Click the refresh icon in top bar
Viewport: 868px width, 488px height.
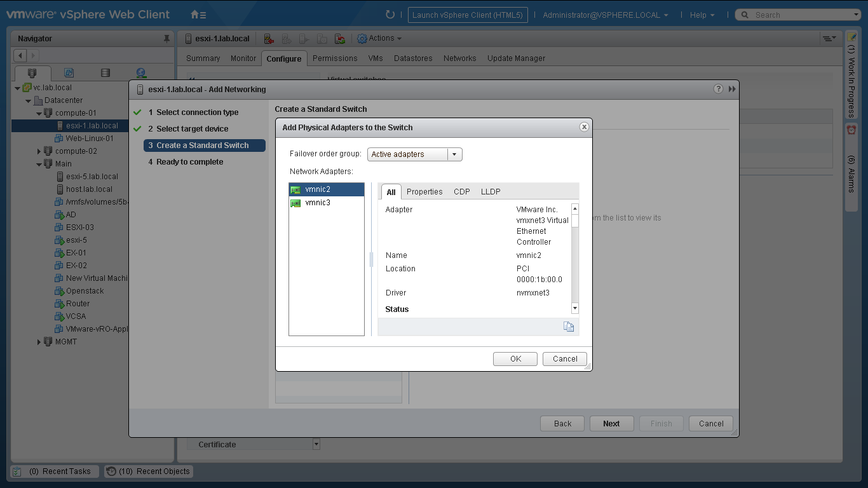pyautogui.click(x=390, y=15)
